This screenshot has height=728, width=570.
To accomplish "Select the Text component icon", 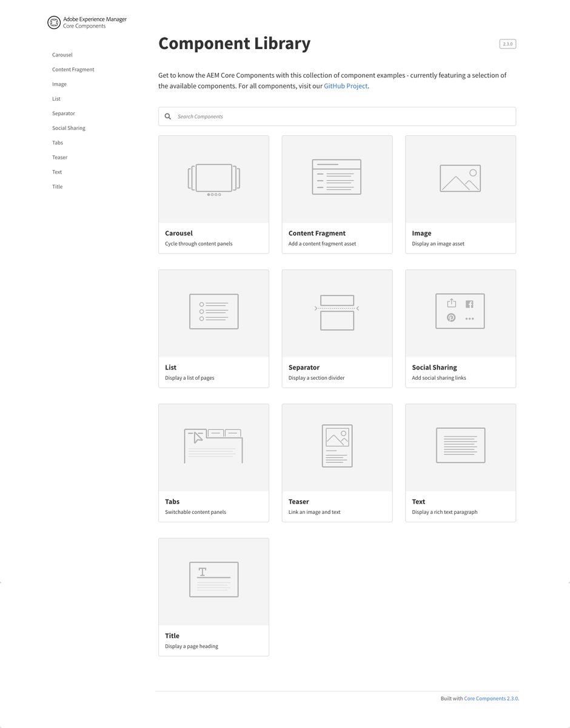I will [x=460, y=446].
